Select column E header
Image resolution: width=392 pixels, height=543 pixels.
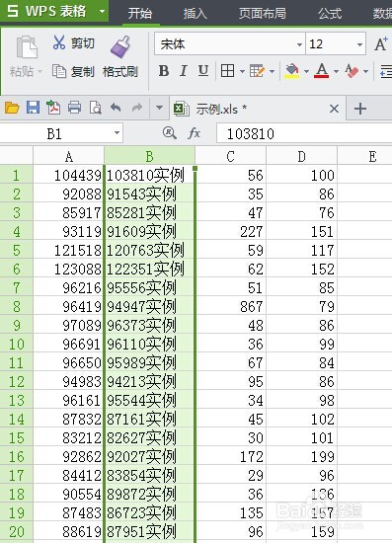(x=364, y=156)
